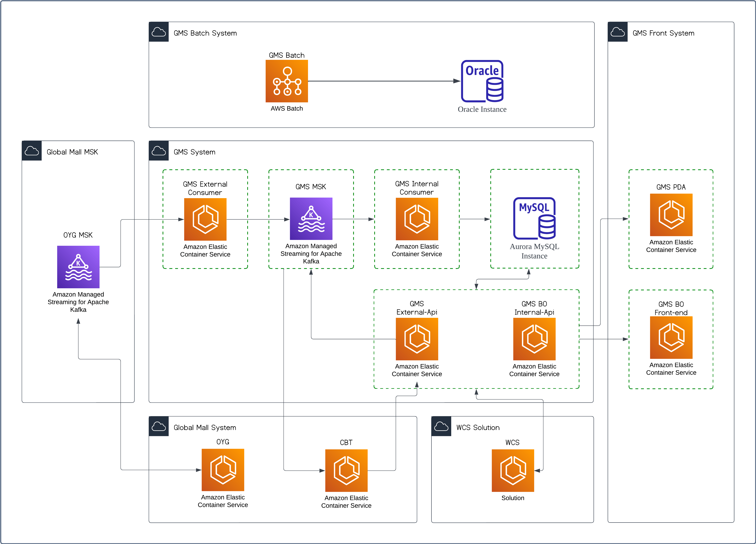
Task: Click the ECS caption under GMS PDA
Action: (671, 246)
